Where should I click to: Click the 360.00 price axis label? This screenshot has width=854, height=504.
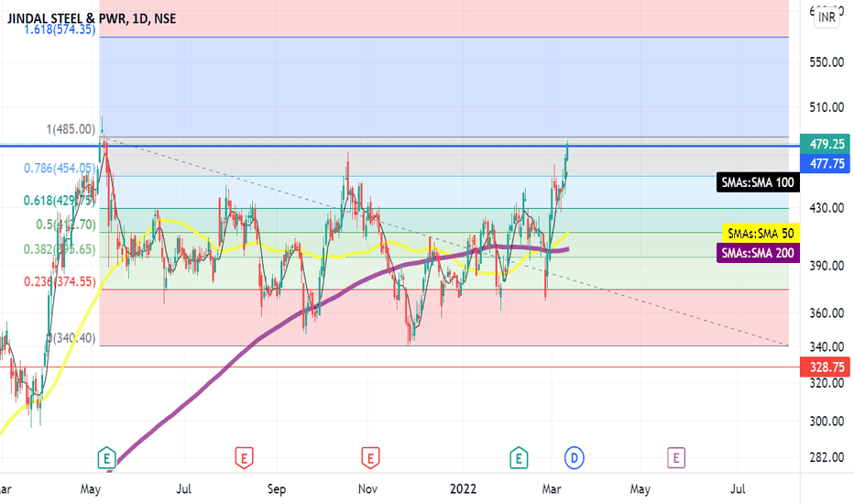(x=827, y=313)
